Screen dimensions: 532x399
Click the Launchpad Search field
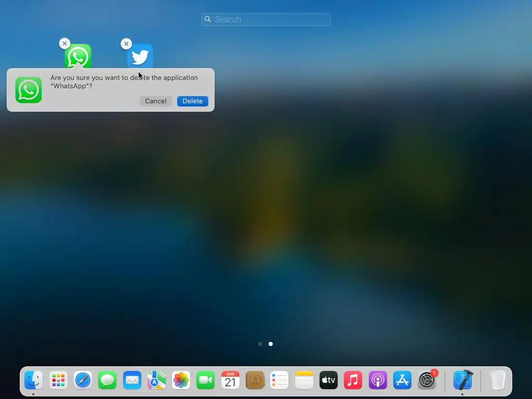(x=266, y=19)
